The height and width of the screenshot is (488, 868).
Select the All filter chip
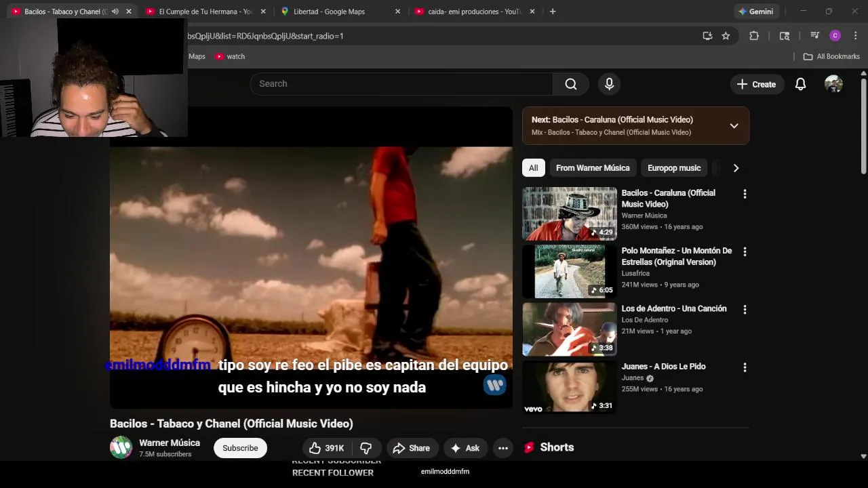pos(534,168)
